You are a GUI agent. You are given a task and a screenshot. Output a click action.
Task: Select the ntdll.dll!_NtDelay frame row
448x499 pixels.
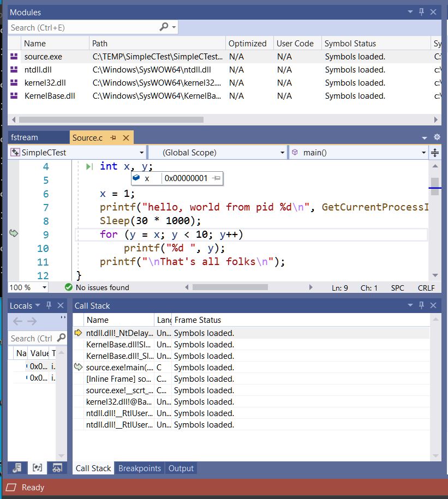[252, 333]
